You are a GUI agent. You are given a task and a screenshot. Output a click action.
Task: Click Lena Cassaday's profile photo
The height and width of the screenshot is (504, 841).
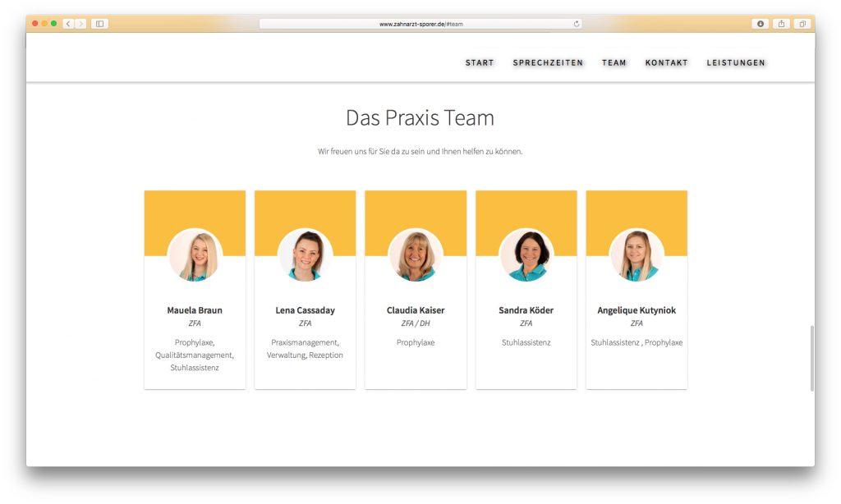305,256
